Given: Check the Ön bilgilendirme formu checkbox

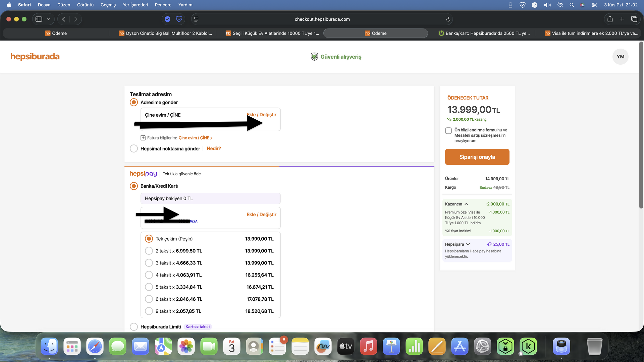Looking at the screenshot, I should [x=448, y=131].
